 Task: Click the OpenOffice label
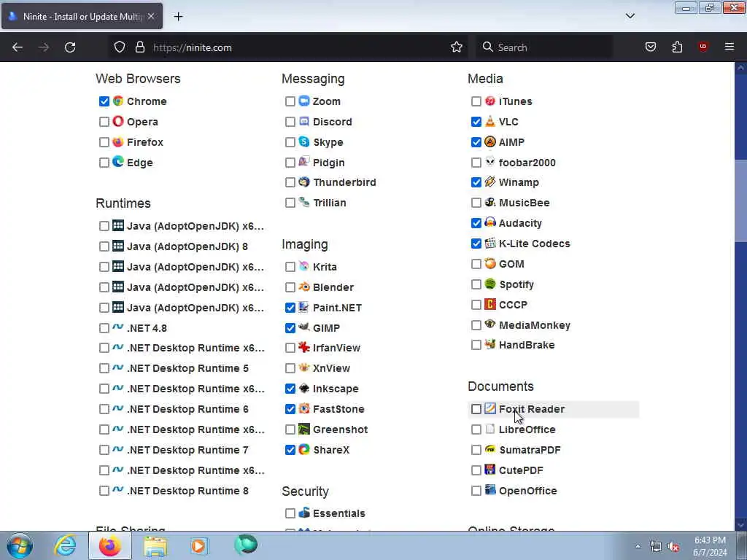pyautogui.click(x=528, y=491)
